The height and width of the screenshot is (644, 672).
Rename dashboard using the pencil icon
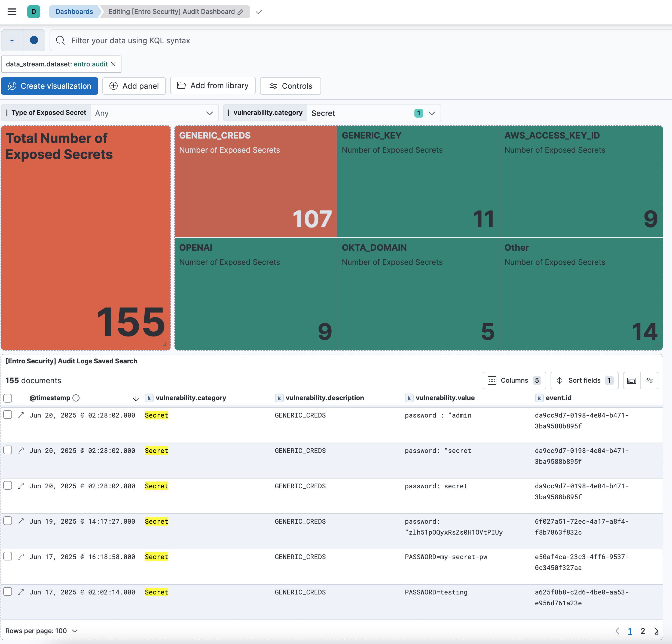(239, 12)
